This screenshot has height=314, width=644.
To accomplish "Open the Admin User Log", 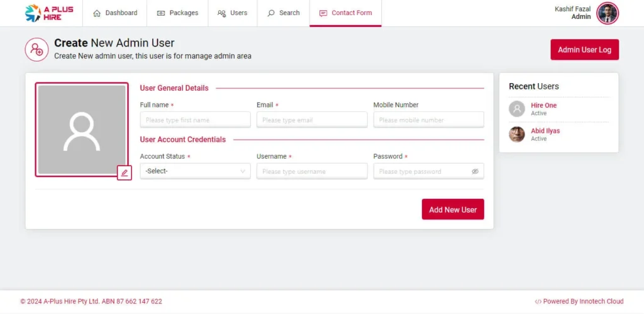I will coord(584,50).
